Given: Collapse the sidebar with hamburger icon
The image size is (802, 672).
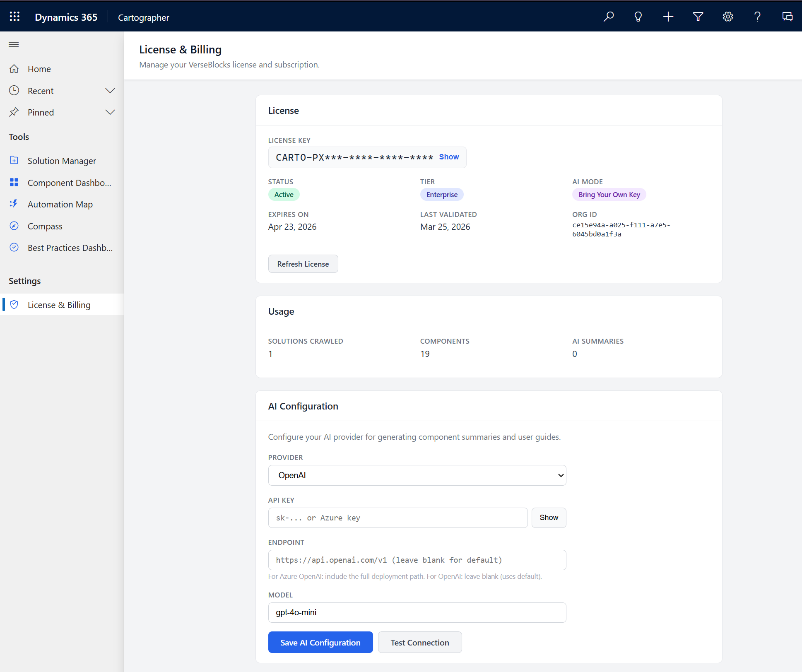Looking at the screenshot, I should pos(14,45).
